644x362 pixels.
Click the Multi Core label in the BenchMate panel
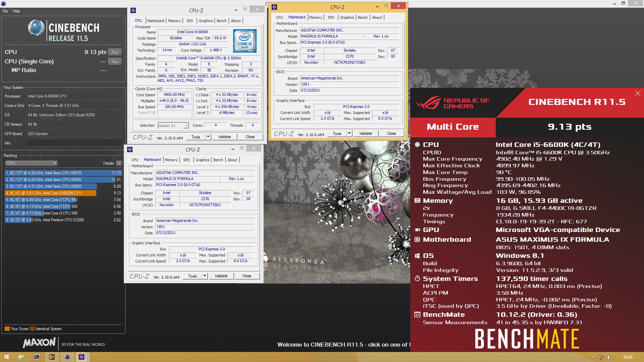coord(453,127)
